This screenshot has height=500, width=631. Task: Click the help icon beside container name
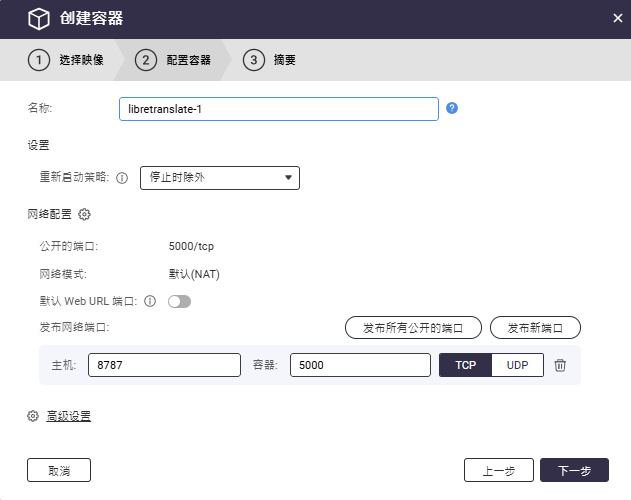[x=452, y=108]
